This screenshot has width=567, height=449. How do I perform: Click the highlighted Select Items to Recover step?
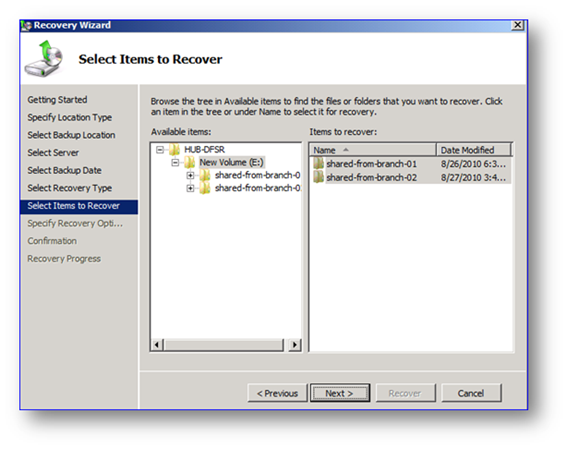pyautogui.click(x=79, y=207)
